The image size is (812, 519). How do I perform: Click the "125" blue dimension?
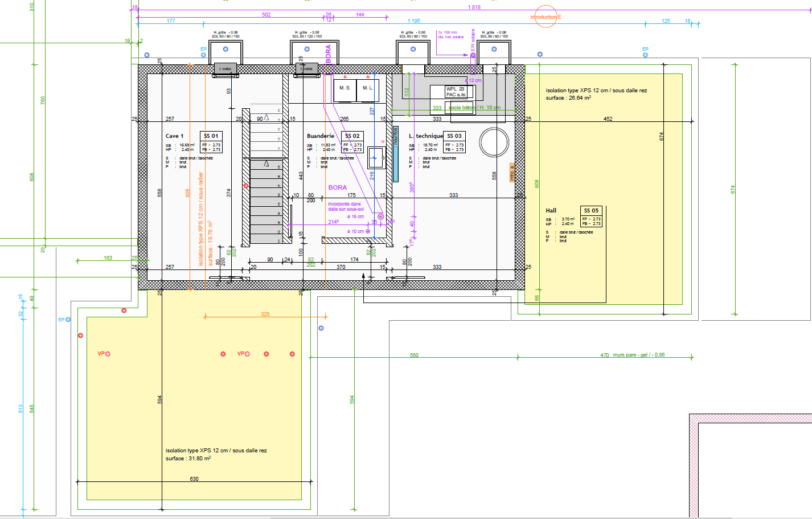666,21
